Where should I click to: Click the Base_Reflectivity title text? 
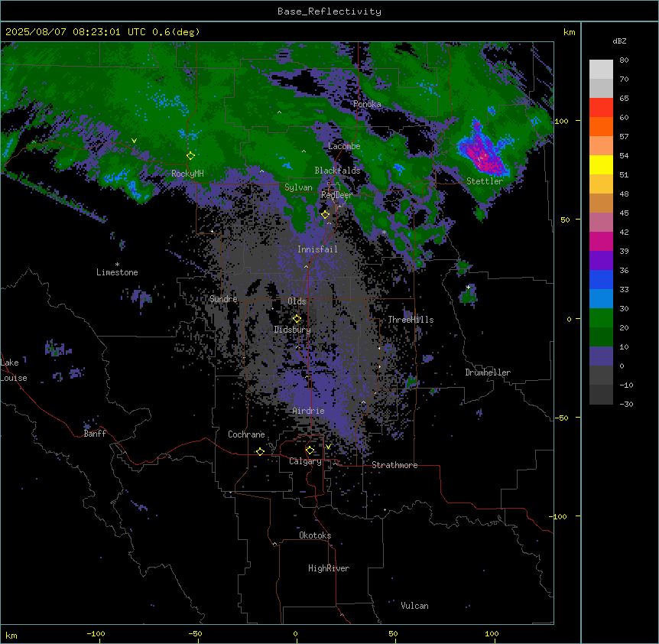pos(329,11)
